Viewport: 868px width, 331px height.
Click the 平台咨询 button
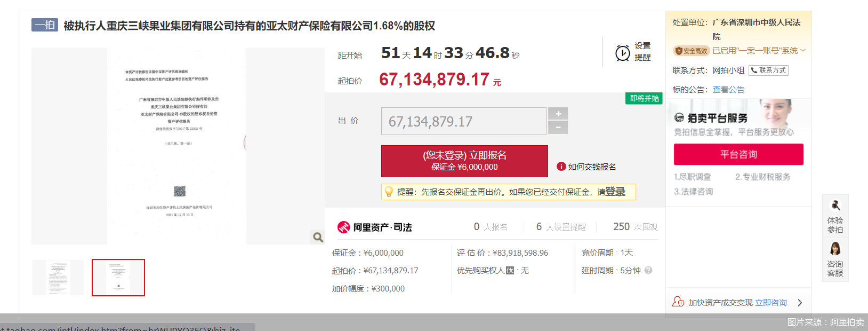pyautogui.click(x=738, y=154)
